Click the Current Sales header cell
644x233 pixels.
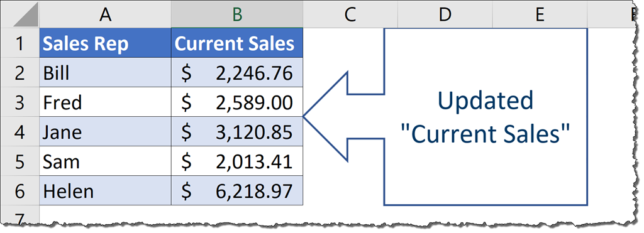pyautogui.click(x=237, y=43)
